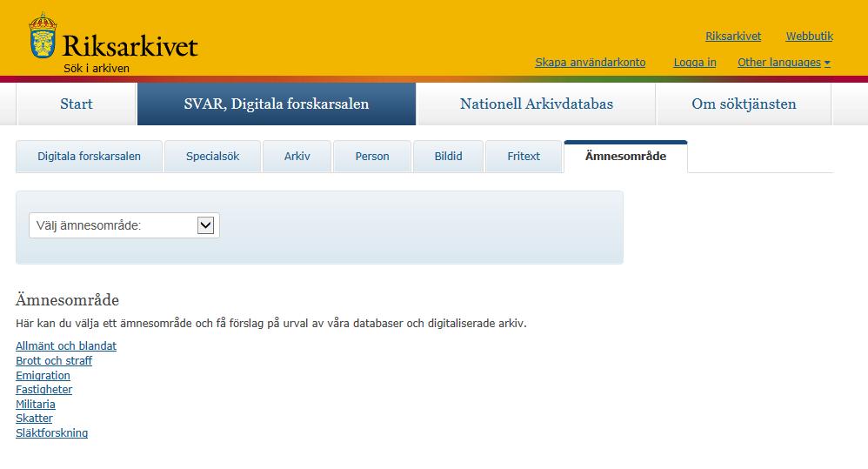Viewport: 868px width, 469px height.
Task: Click the Sök i arkiven subtitle
Action: coord(97,69)
